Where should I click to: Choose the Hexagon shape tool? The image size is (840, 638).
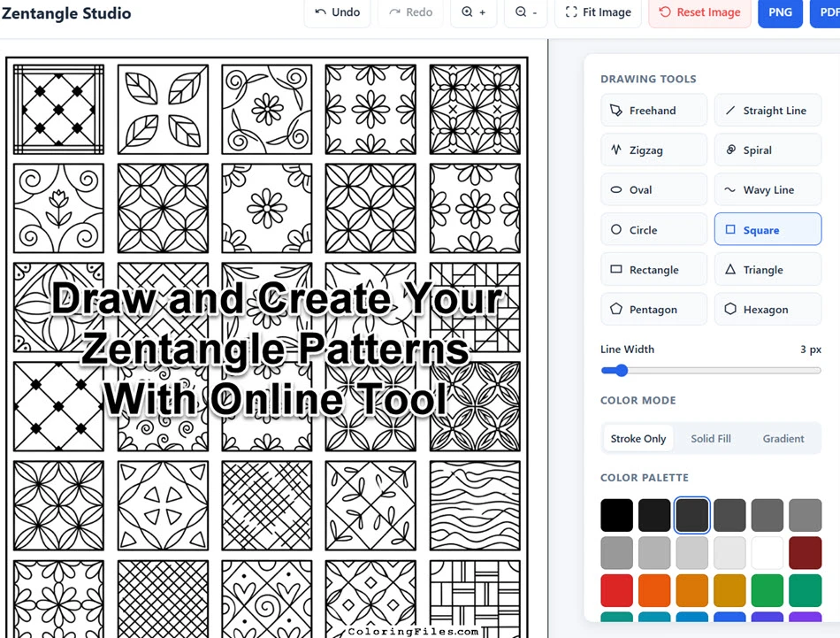coord(767,309)
